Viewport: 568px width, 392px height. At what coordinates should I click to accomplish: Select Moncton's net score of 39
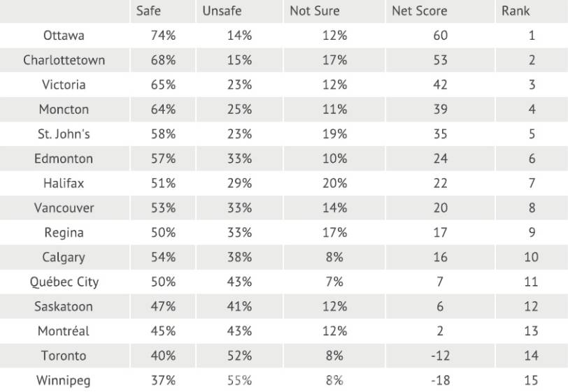(x=440, y=110)
